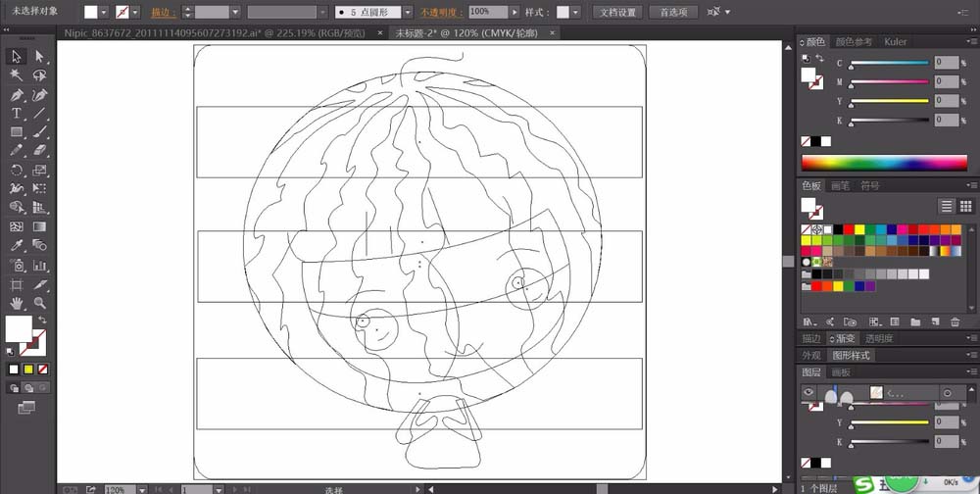Switch toolbox paint mode to Color
The height and width of the screenshot is (494, 980).
click(14, 370)
